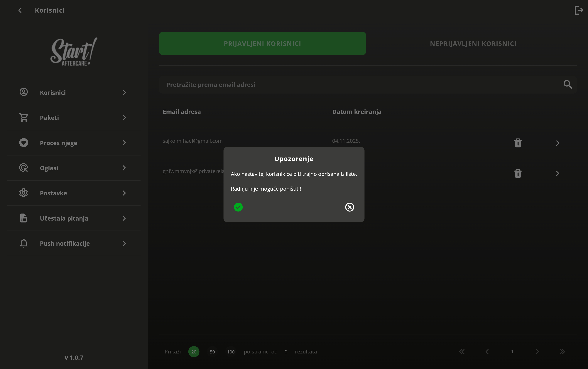Jump to the last page of results

pyautogui.click(x=562, y=351)
